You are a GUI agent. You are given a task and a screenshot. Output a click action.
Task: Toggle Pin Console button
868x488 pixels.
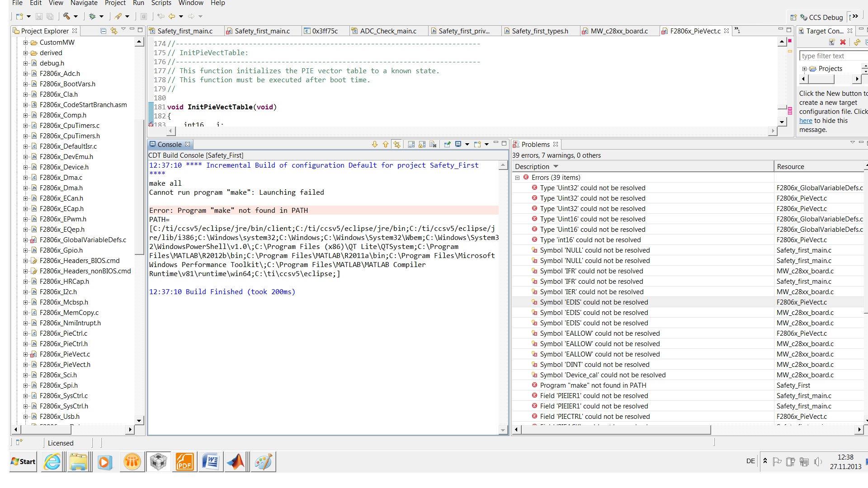click(x=447, y=144)
